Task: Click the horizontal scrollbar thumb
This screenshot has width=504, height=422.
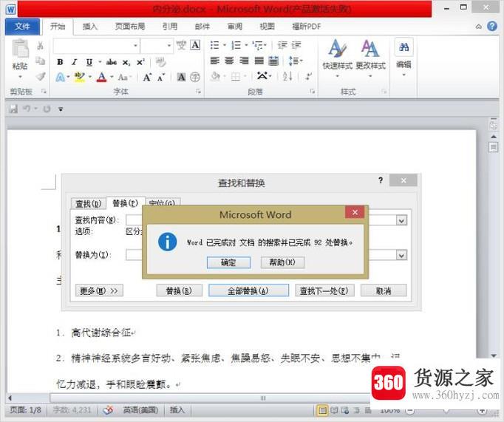Action: click(x=262, y=398)
